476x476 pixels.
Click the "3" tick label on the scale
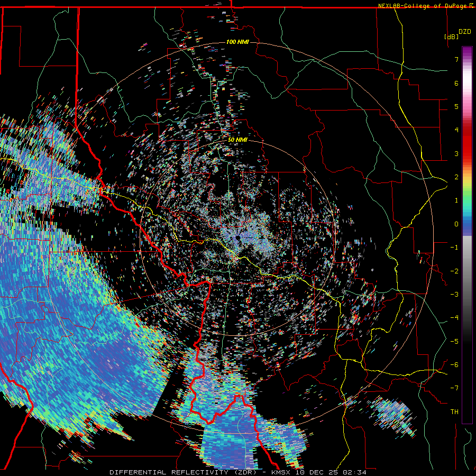[x=456, y=153]
